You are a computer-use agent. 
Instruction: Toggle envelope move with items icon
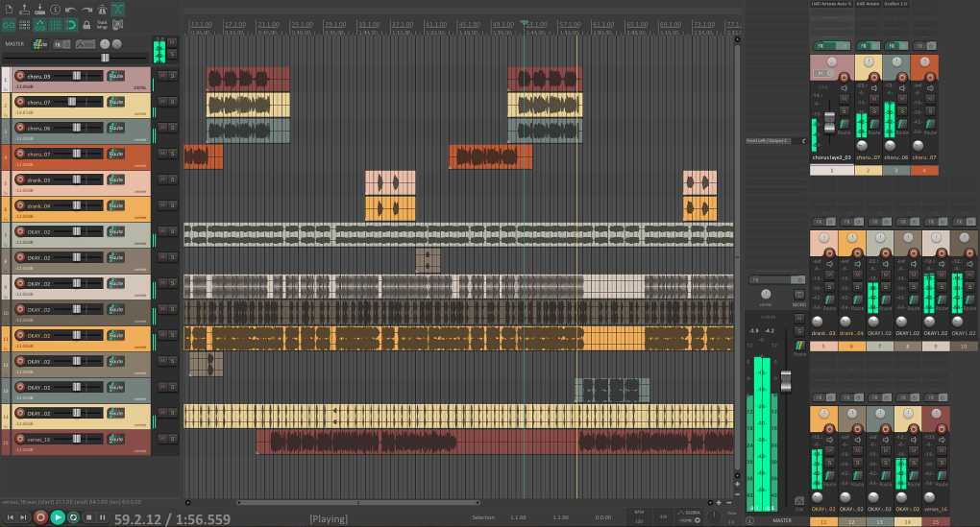[40, 25]
